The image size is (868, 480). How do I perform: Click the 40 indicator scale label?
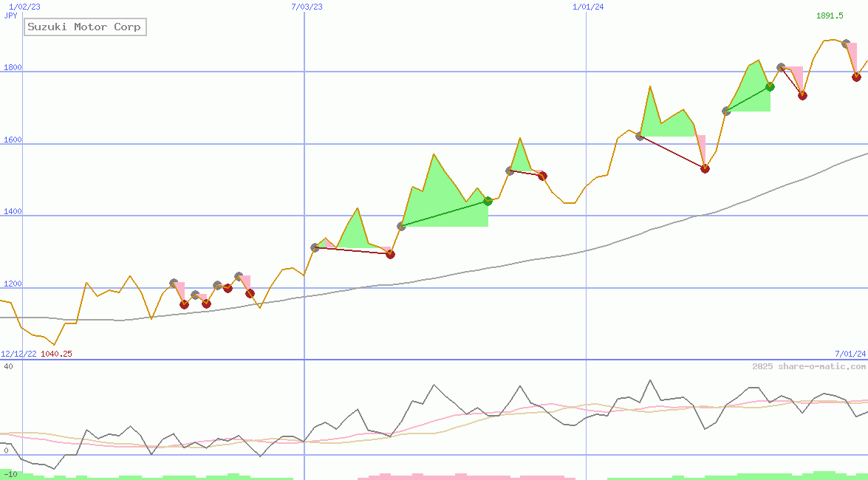pyautogui.click(x=7, y=366)
